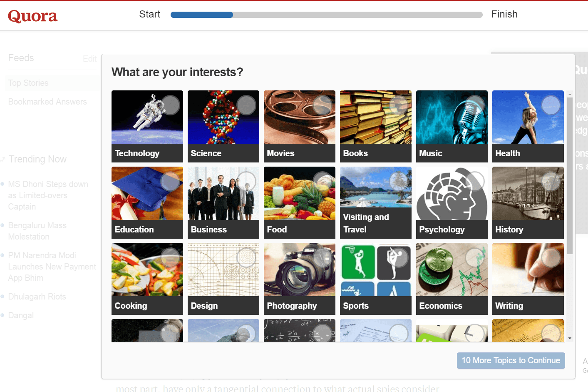Choose the Science topic with DNA image
Image resolution: width=588 pixels, height=392 pixels.
(223, 126)
